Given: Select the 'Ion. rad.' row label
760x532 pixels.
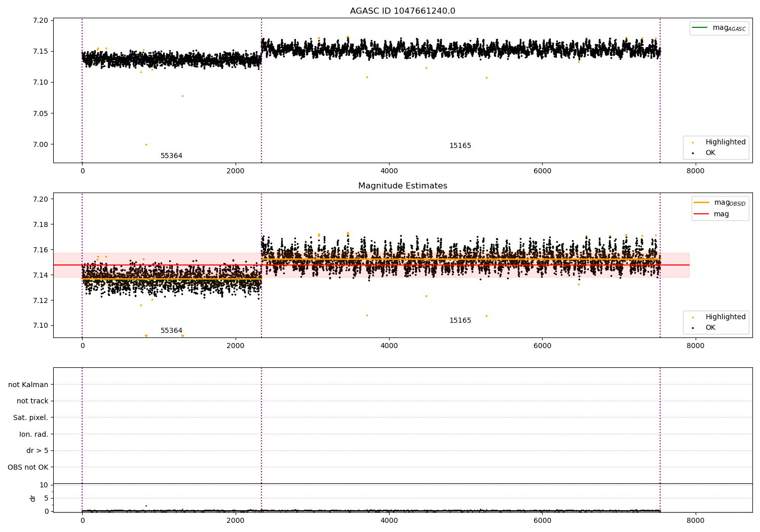Looking at the screenshot, I should pyautogui.click(x=33, y=434).
